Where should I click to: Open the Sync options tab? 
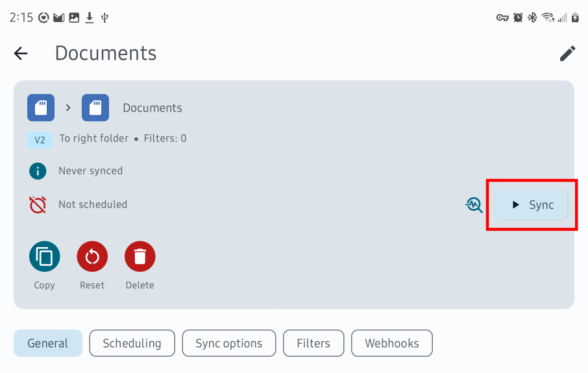(229, 343)
